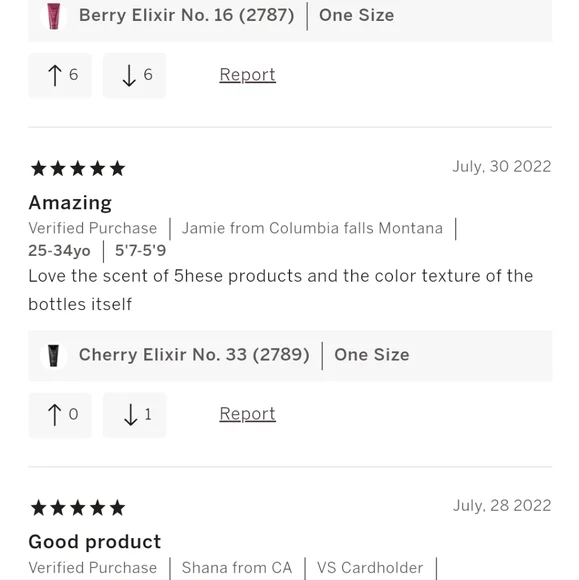Downvote the Berry Elixir review
Screen dimensions: 579x580
click(x=134, y=75)
